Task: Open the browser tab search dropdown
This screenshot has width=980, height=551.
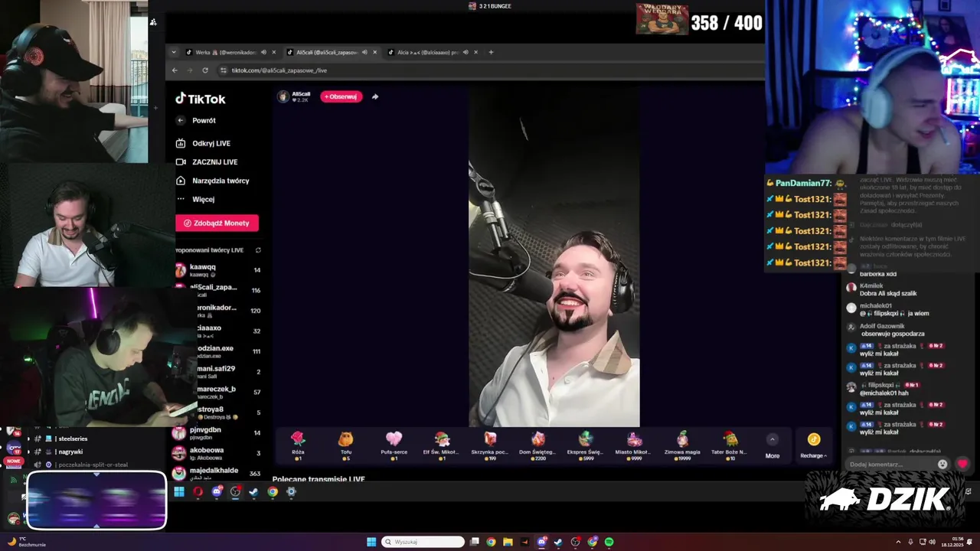Action: pyautogui.click(x=174, y=52)
